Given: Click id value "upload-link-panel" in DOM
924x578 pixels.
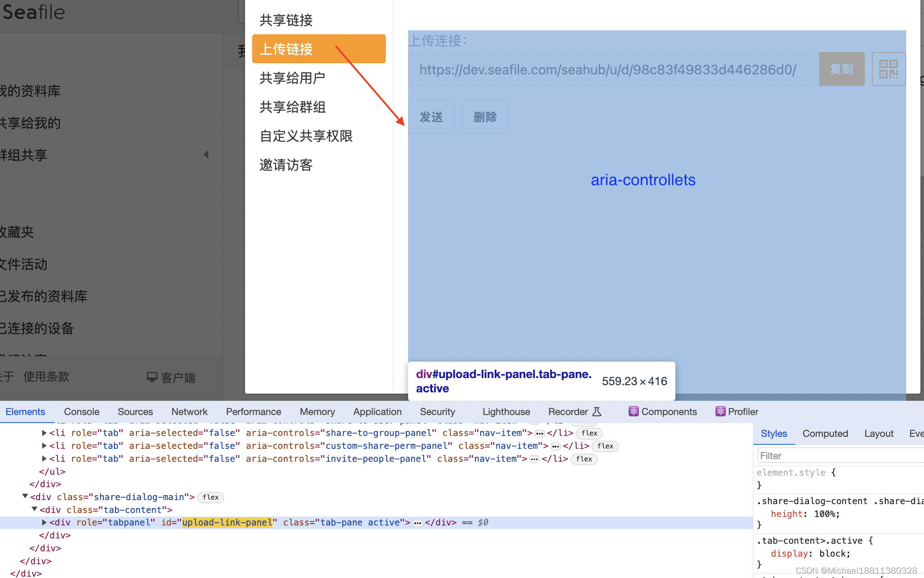Looking at the screenshot, I should (x=227, y=522).
